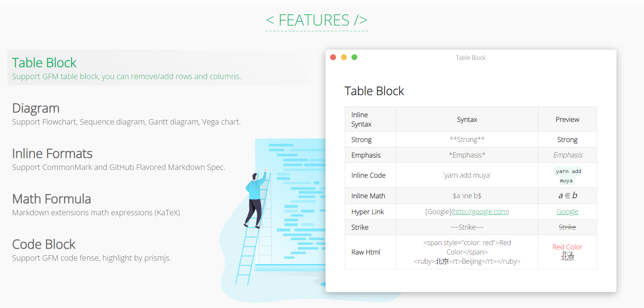Select the Code Block feature

(43, 244)
